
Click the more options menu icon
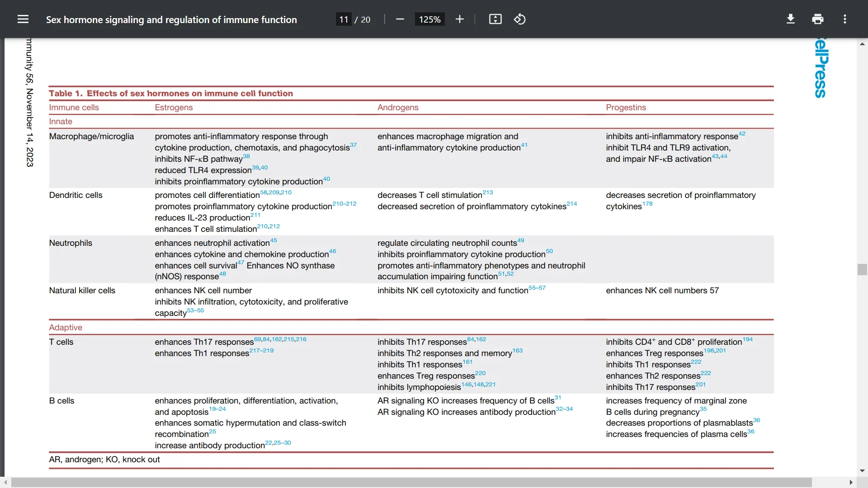tap(845, 19)
